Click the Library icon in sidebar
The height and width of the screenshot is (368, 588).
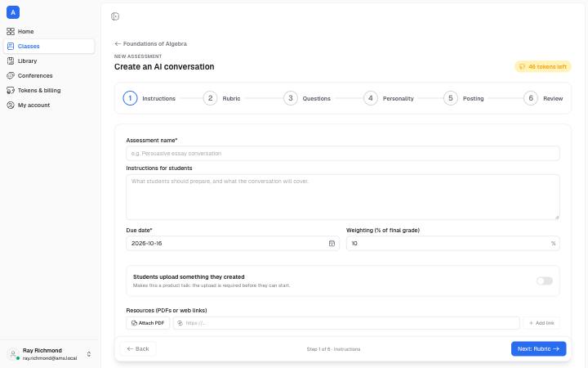point(11,61)
